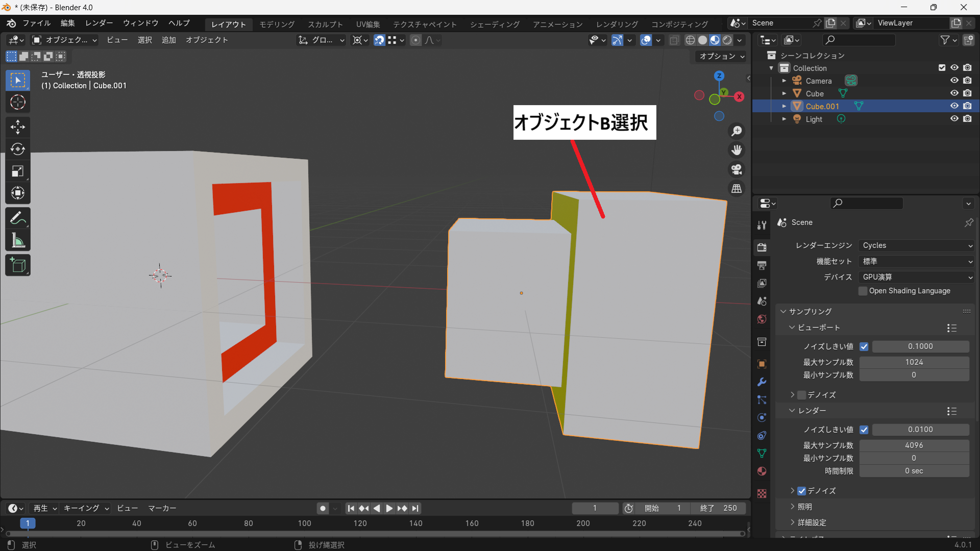Collapse the サンプリング panel

click(x=810, y=311)
